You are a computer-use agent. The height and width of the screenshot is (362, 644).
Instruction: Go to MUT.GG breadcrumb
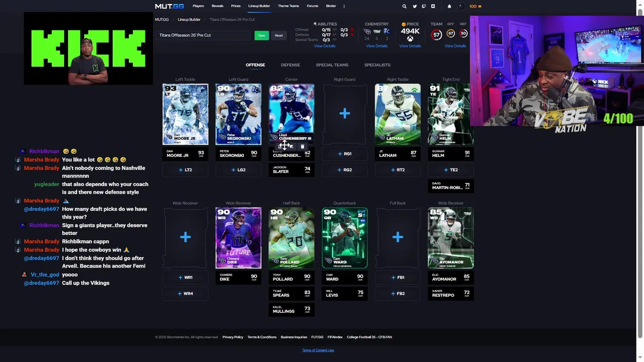(162, 20)
